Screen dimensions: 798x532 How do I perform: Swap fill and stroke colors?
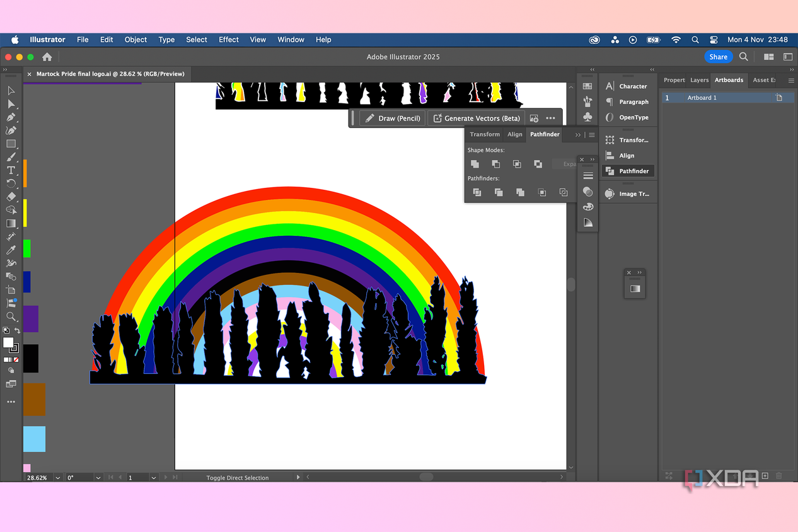17,330
